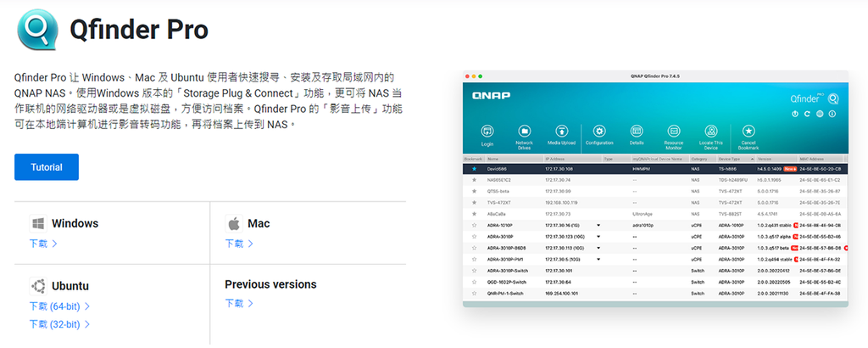The height and width of the screenshot is (348, 868).
Task: Expand IP dropdown for ADRA-3010P-PM1
Action: tap(598, 260)
